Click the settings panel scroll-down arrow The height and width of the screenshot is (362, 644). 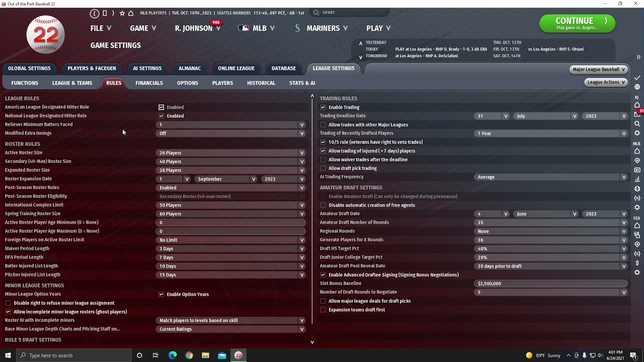tap(312, 342)
